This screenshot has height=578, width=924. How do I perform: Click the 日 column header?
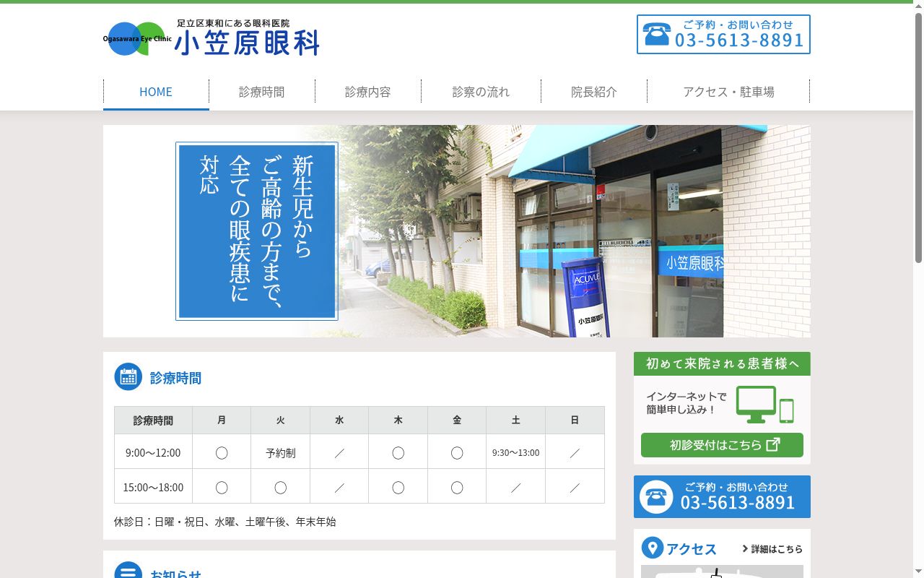click(575, 420)
